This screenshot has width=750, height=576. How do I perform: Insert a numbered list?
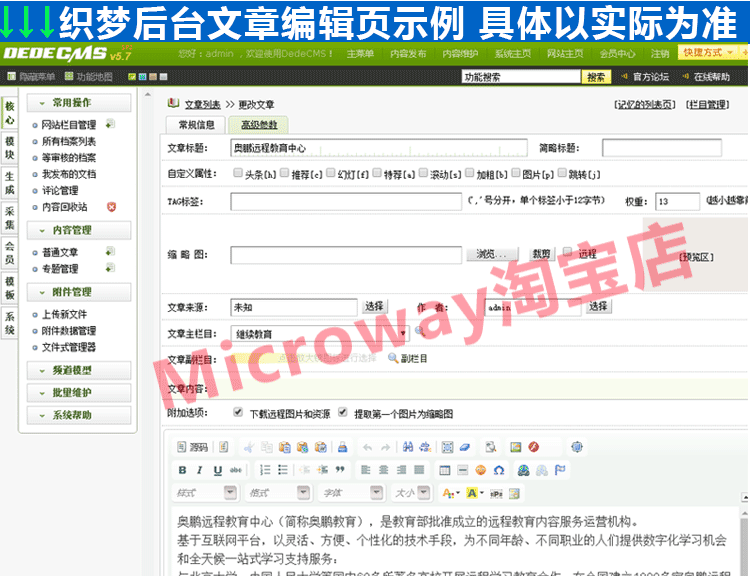coord(265,470)
